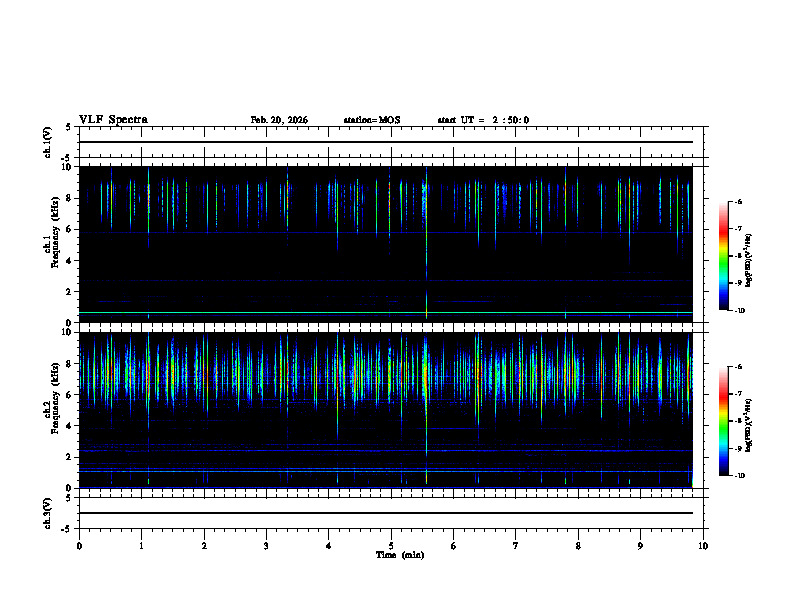This screenshot has width=792, height=612.
Task: Click the green horizontal line in ch.1 spectrogram
Action: [386, 313]
